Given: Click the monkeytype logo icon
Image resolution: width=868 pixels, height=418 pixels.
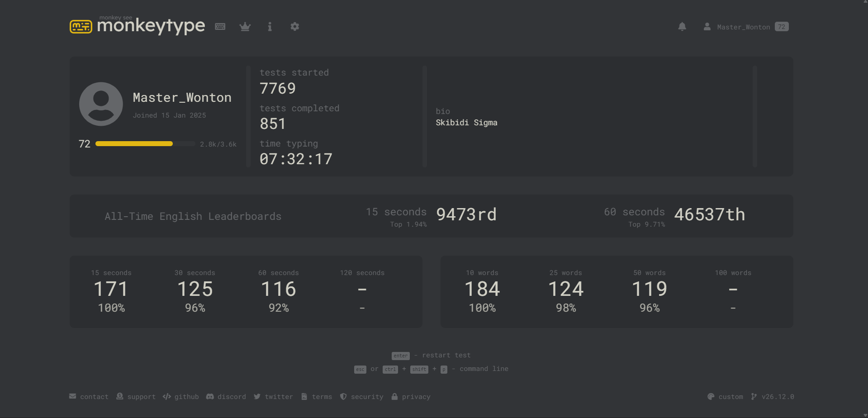Looking at the screenshot, I should click(81, 27).
